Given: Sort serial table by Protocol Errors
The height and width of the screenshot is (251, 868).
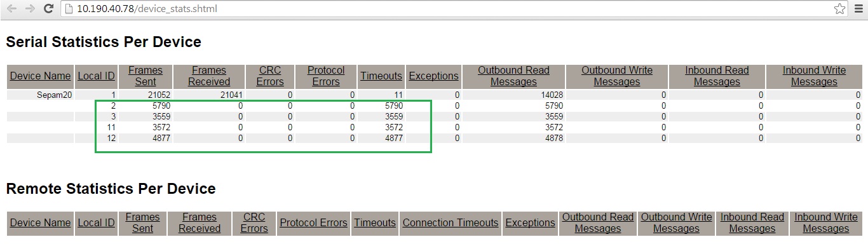Looking at the screenshot, I should pos(326,76).
